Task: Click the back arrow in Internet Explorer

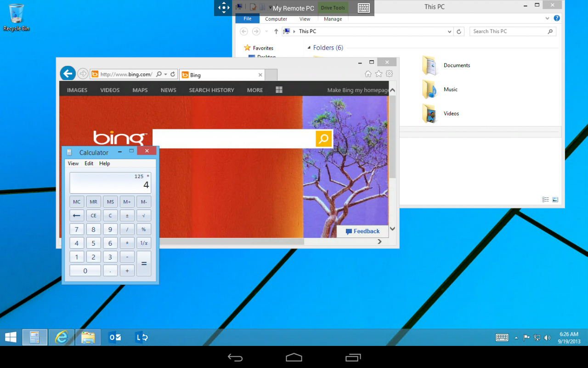Action: (x=68, y=73)
